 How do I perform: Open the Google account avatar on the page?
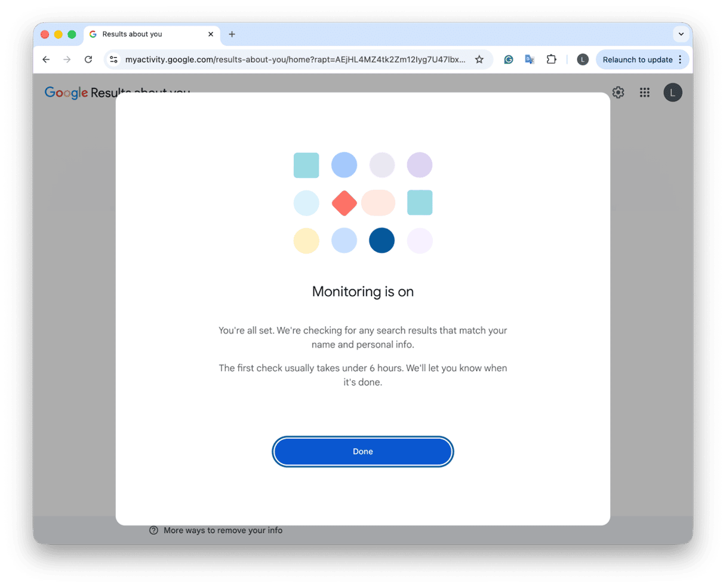click(673, 93)
